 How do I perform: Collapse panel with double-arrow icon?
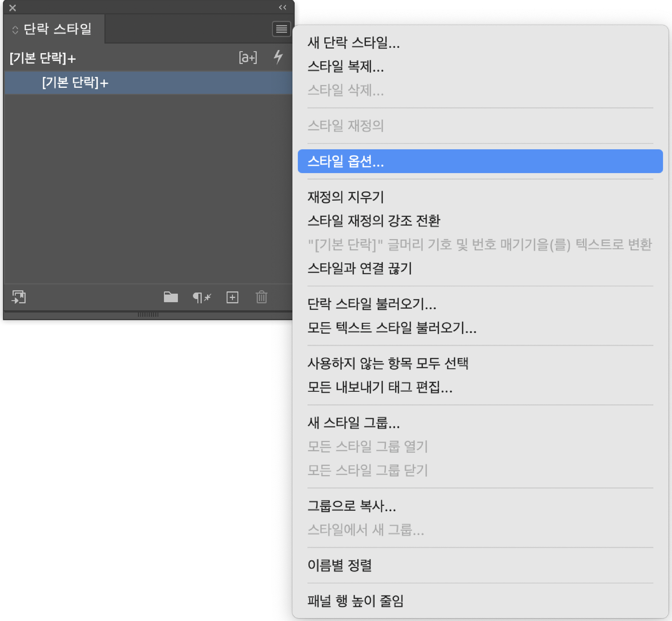(282, 7)
